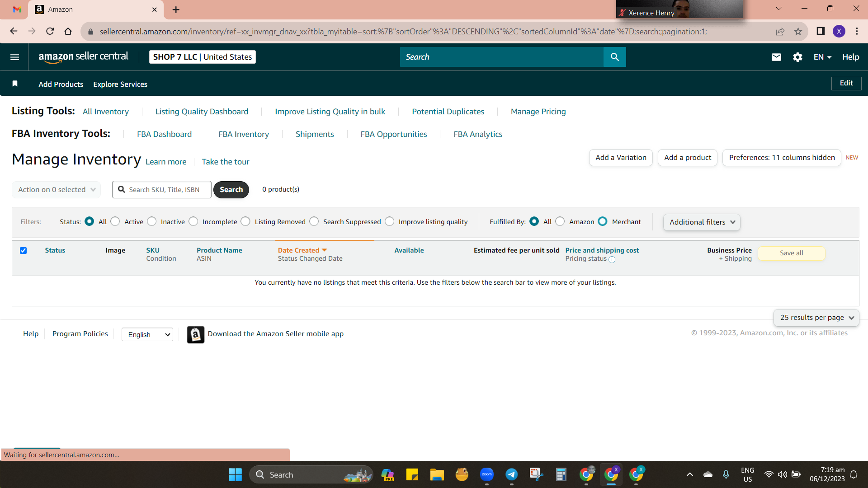Select the Search Suppressed status filter

coord(314,221)
